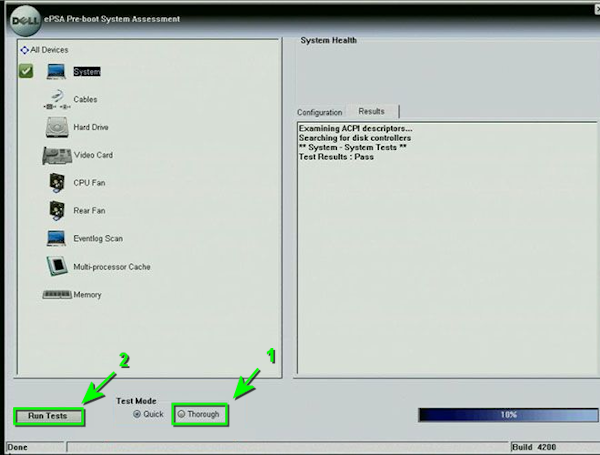The height and width of the screenshot is (455, 600).
Task: Select the Quick test mode radio button
Action: point(137,414)
